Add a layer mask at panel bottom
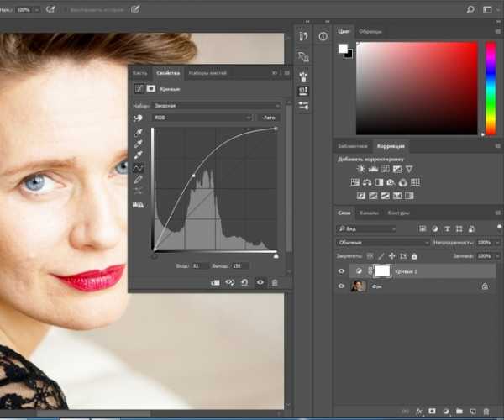The width and height of the screenshot is (504, 420). pos(432,411)
